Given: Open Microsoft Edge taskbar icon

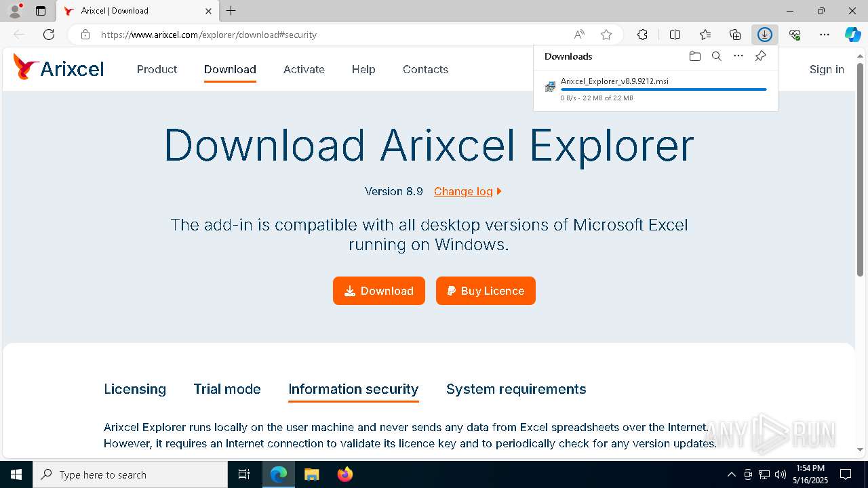Looking at the screenshot, I should (x=279, y=474).
